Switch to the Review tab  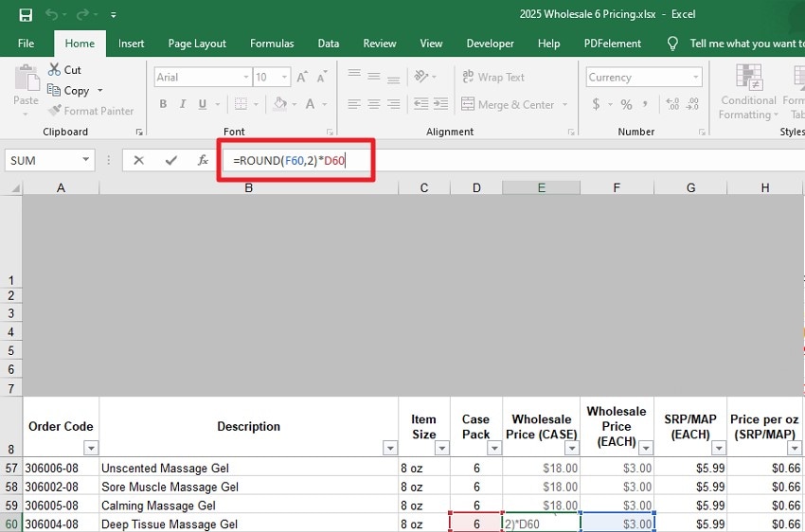tap(380, 44)
